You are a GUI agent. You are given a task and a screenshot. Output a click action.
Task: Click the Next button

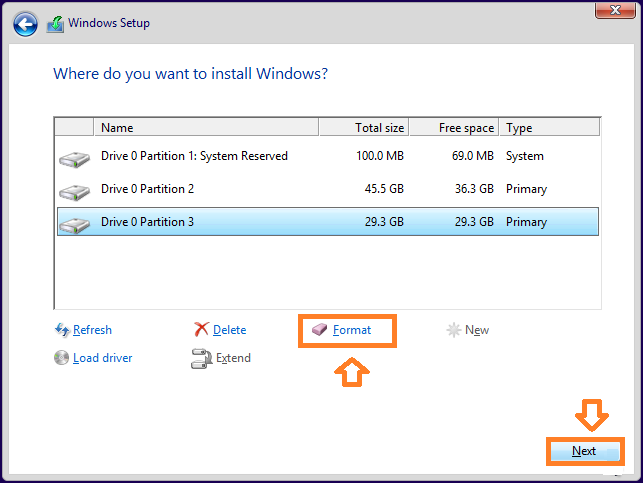pos(584,451)
